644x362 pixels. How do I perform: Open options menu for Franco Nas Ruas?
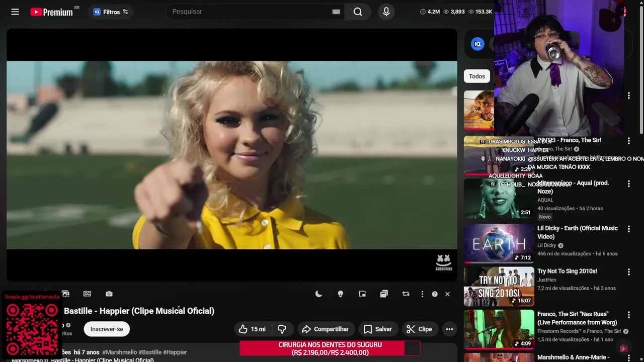click(628, 315)
